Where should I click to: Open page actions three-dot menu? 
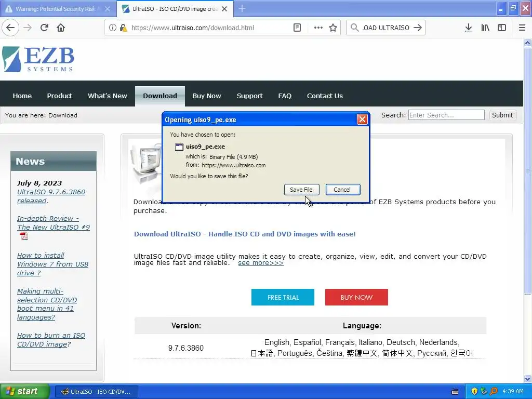pos(318,28)
